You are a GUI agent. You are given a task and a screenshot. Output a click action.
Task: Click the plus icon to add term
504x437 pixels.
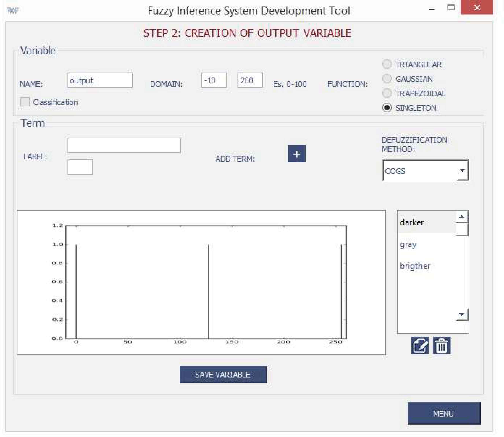[297, 154]
